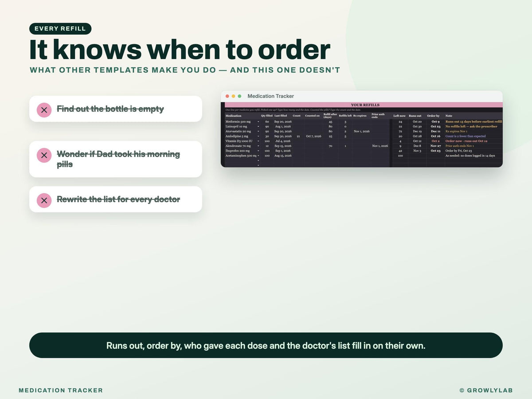Click the Count cell showing 21 for Amlodipine

[x=298, y=136]
